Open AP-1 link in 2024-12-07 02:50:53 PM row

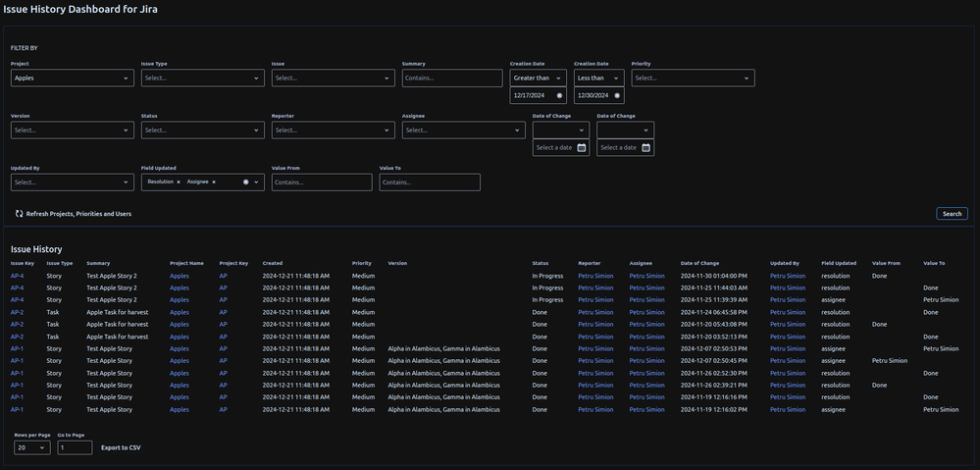[17, 348]
